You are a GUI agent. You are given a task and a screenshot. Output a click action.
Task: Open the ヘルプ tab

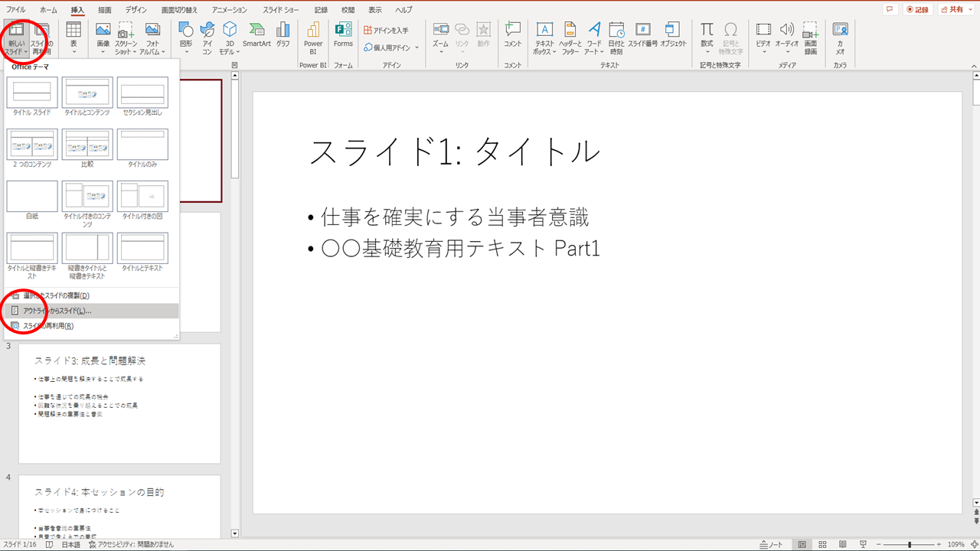pos(403,10)
